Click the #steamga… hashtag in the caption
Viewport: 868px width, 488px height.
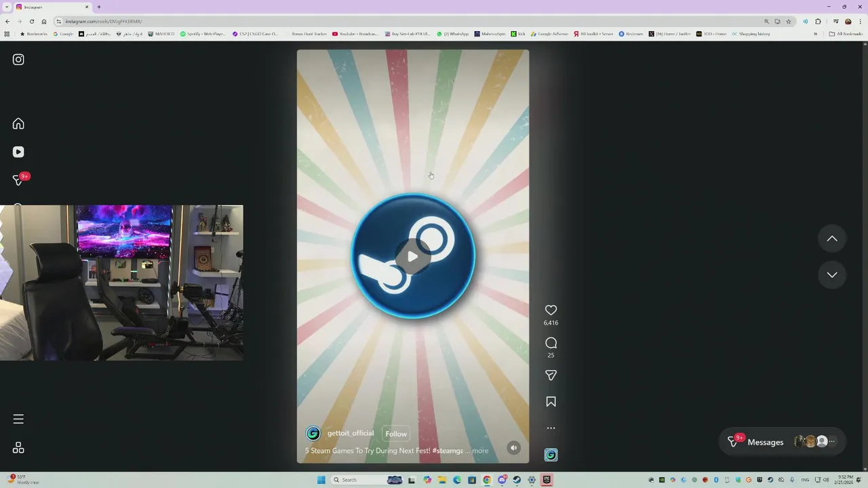448,451
